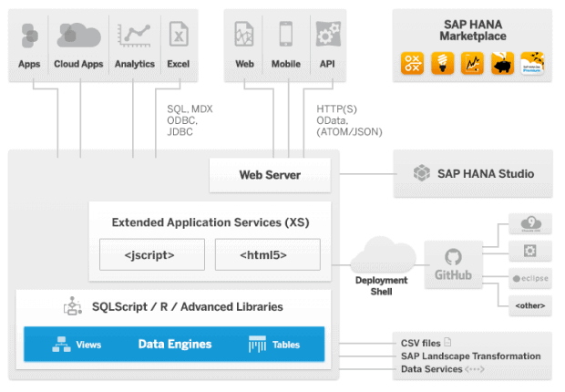Click the Web page icon

click(x=244, y=34)
